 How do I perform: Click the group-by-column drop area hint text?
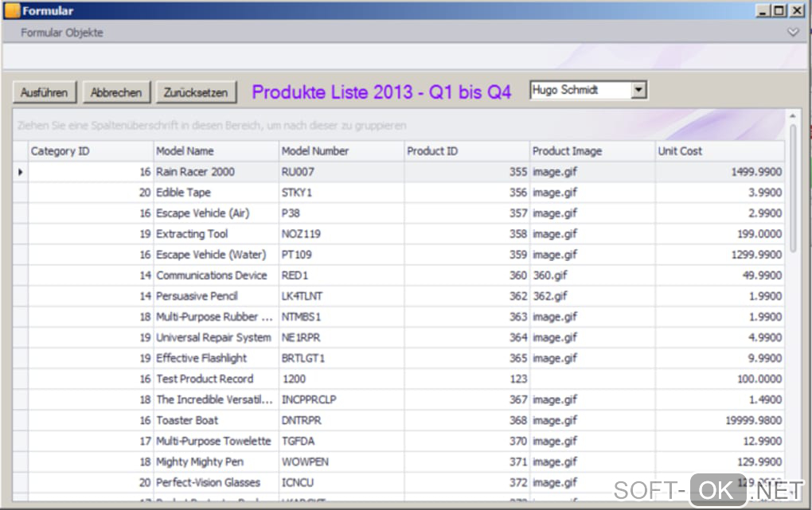211,125
